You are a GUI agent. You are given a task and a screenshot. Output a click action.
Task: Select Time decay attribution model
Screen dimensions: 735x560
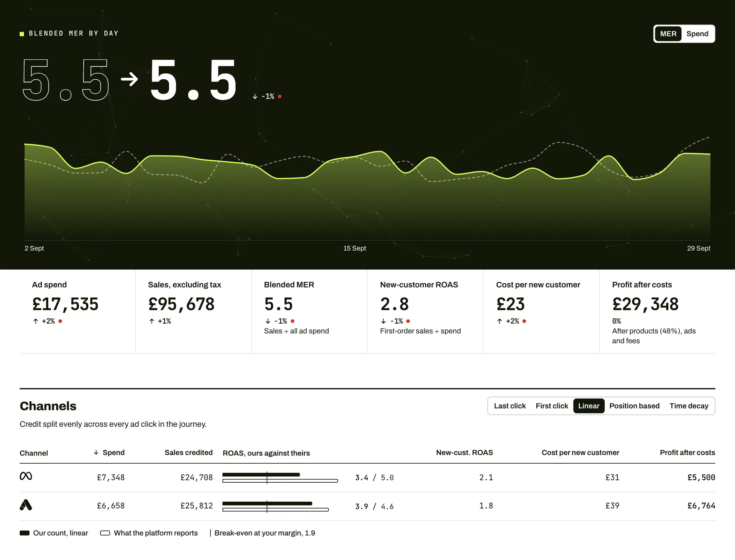tap(689, 406)
